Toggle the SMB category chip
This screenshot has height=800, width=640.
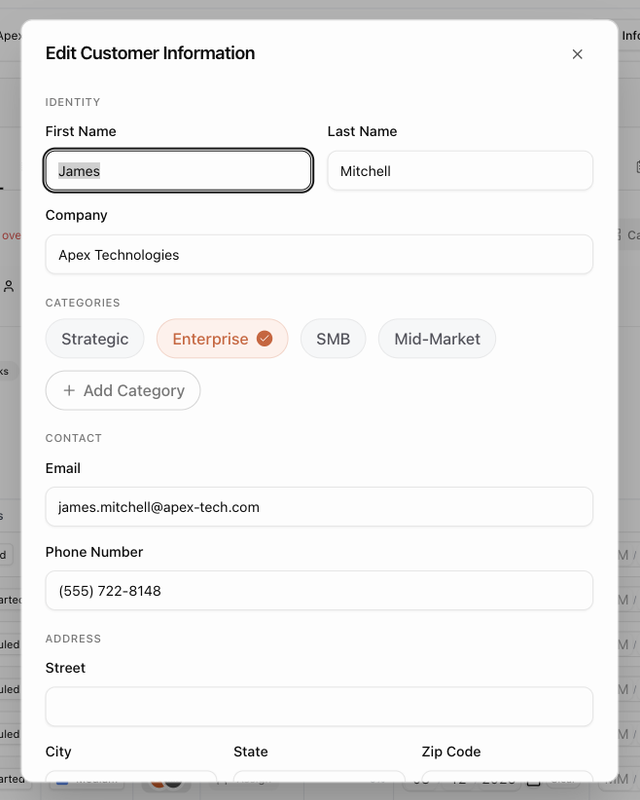(x=333, y=339)
